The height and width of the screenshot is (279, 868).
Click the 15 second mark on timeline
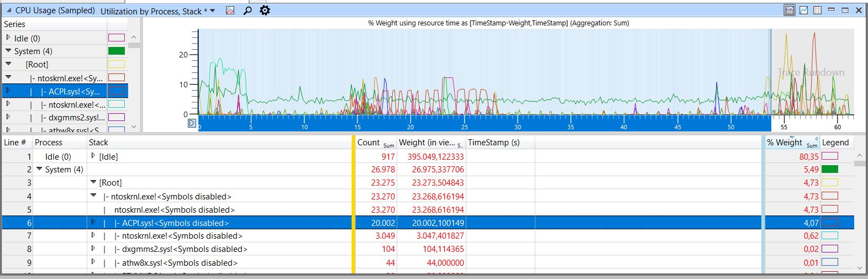(357, 127)
